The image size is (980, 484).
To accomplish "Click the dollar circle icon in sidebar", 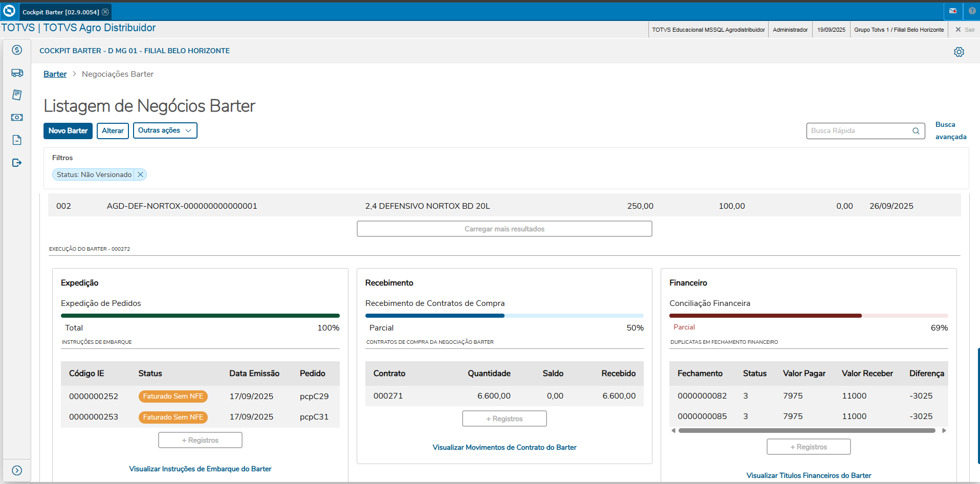I will coord(17,50).
